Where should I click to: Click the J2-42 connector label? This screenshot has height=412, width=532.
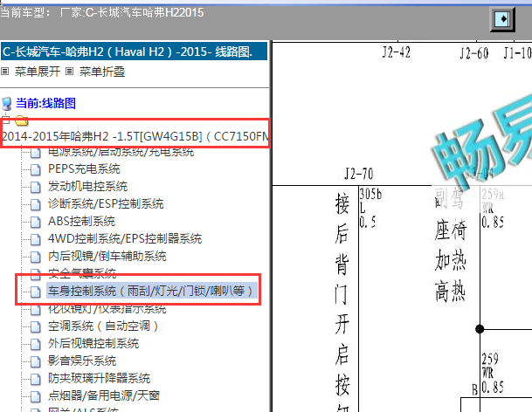(397, 52)
